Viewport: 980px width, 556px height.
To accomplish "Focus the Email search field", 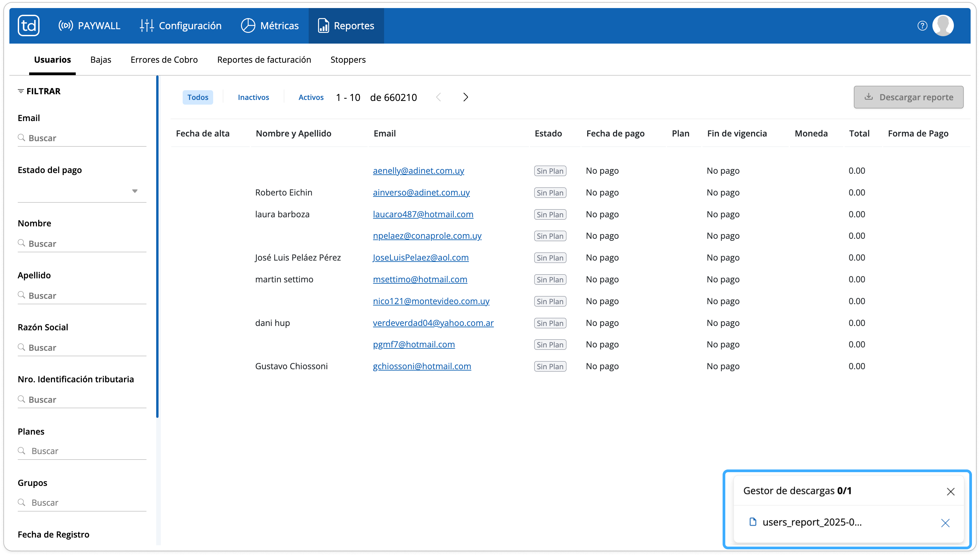I will [82, 138].
